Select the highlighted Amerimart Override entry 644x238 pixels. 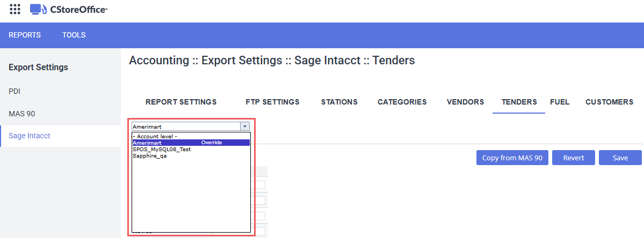click(x=191, y=143)
